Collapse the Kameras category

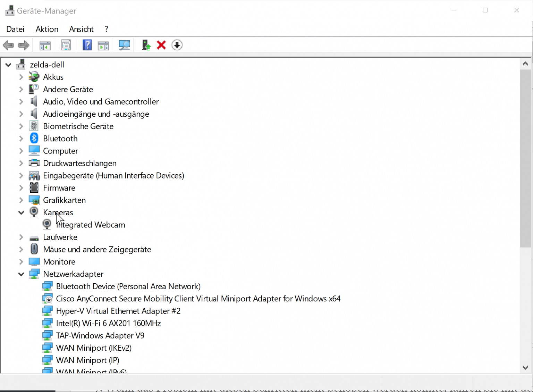tap(21, 212)
